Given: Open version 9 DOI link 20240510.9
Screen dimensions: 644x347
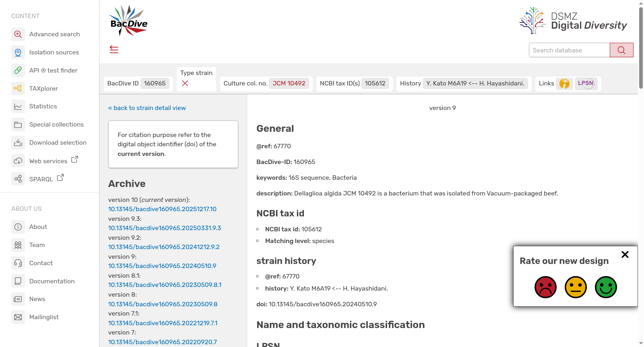Looking at the screenshot, I should (162, 266).
